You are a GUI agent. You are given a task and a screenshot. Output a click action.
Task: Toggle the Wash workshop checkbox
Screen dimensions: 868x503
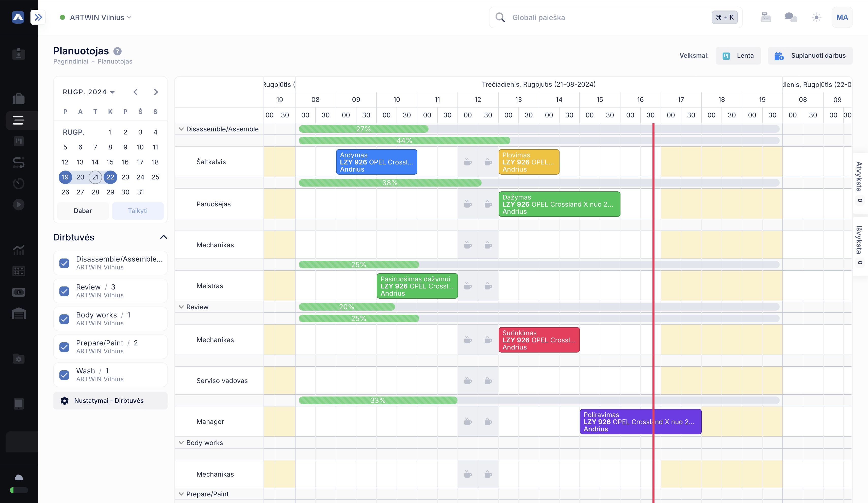tap(64, 375)
